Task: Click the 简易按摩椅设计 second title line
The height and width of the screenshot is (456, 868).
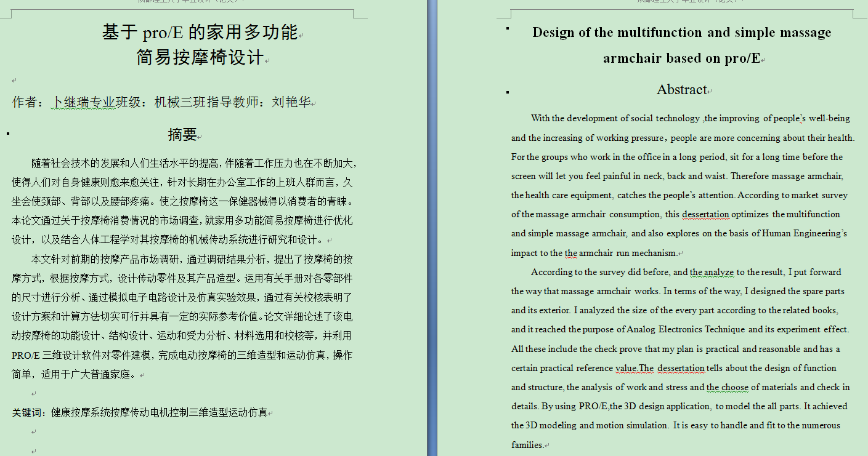Action: click(x=200, y=57)
